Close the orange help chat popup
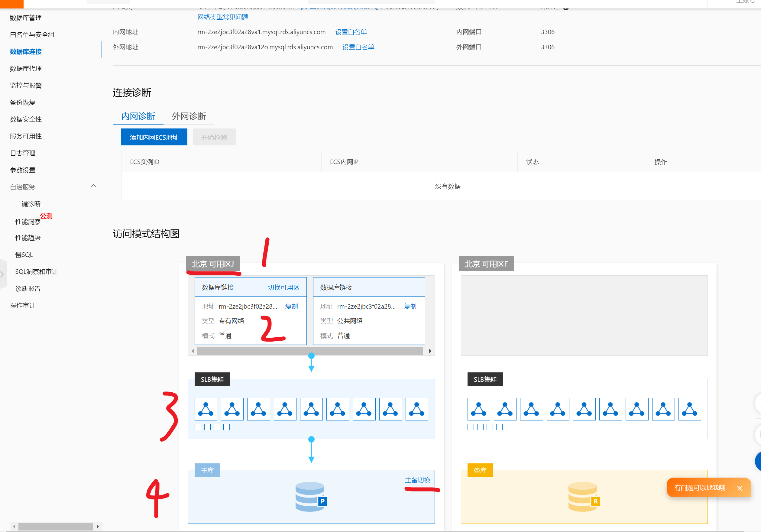The height and width of the screenshot is (532, 761). tap(739, 488)
